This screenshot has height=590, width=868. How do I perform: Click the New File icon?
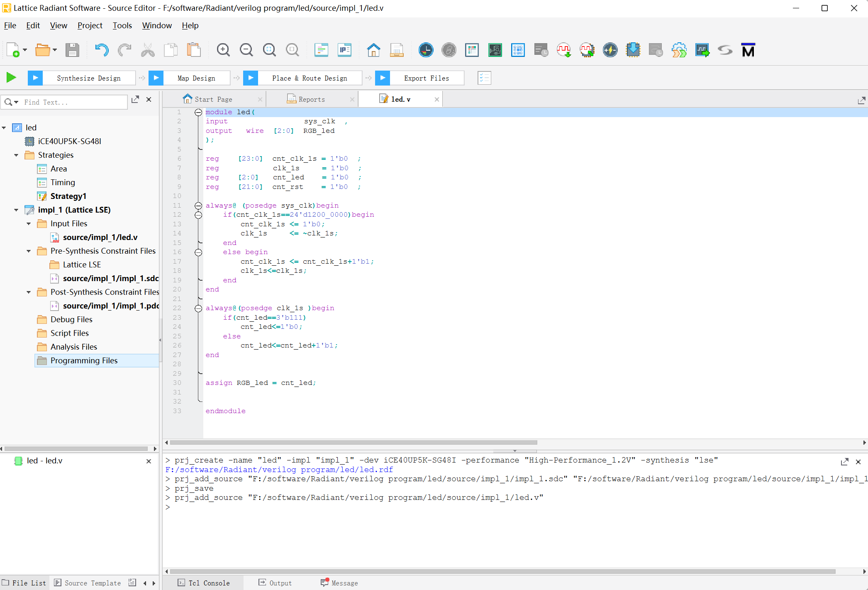pos(13,50)
